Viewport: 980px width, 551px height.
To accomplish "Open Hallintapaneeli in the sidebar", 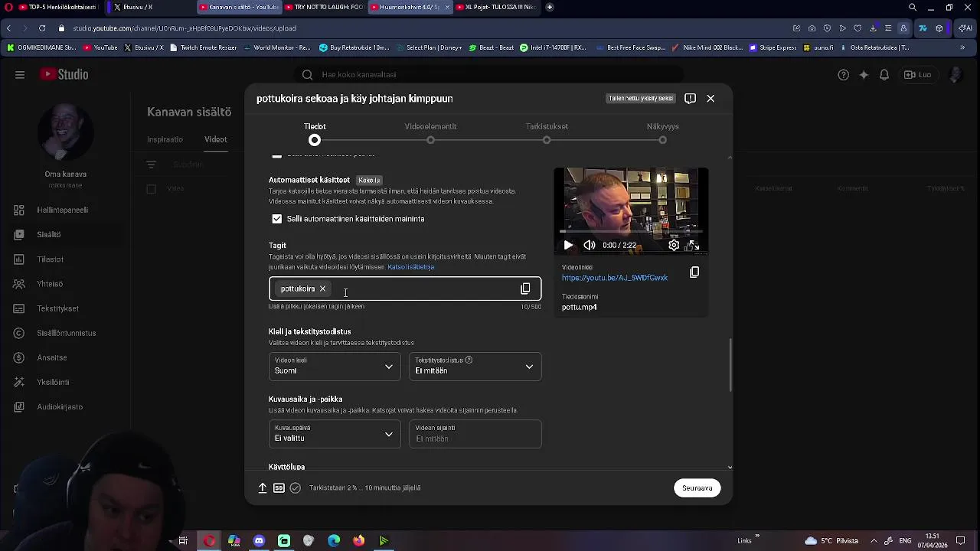I will pos(61,210).
